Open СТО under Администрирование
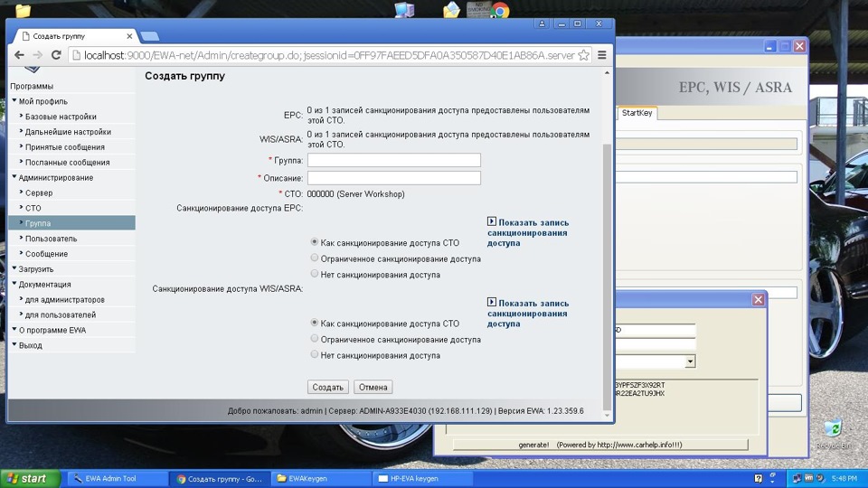Viewport: 868px width, 488px height. click(33, 208)
